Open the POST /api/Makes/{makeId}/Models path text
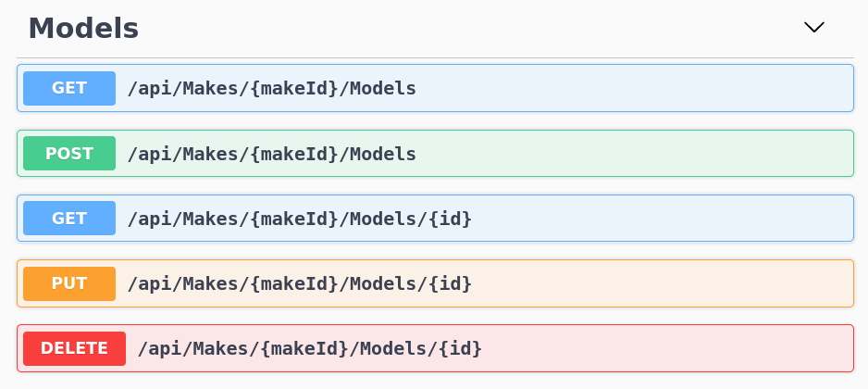Screen dimensions: 868x389 271,154
